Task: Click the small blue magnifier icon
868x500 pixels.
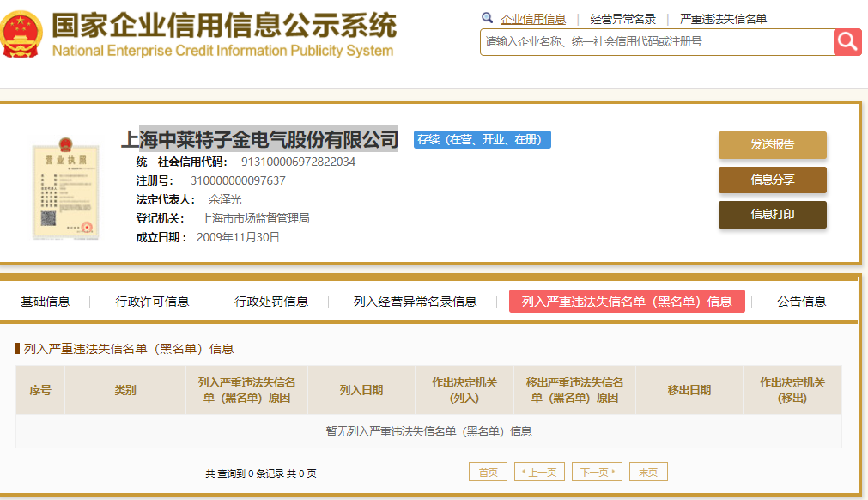Action: coord(487,18)
